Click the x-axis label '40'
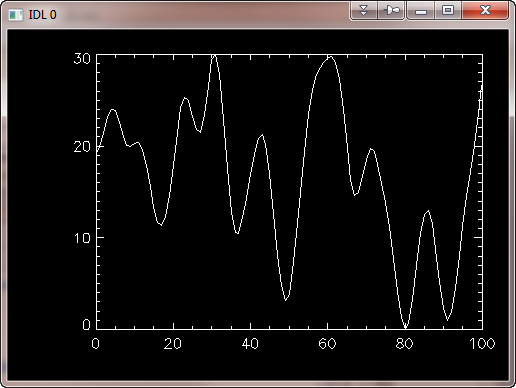The image size is (516, 388). click(250, 344)
